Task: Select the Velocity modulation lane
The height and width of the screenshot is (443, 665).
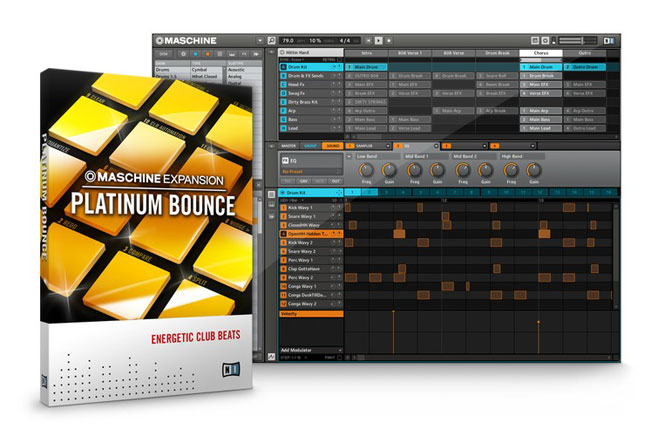Action: [311, 314]
